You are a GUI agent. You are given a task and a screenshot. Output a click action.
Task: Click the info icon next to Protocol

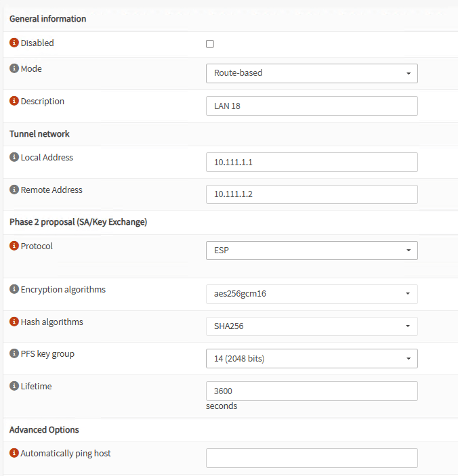click(x=14, y=246)
